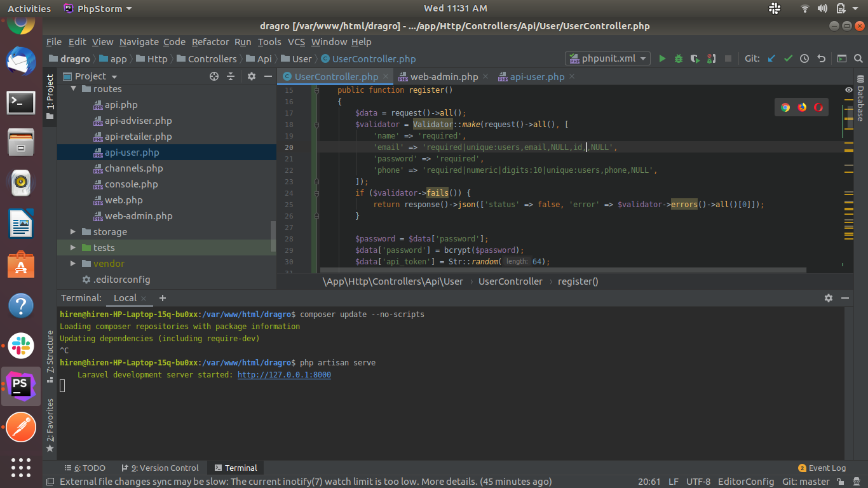Open in Firefox browser from editor popup
Screen dimensions: 868x488
pyautogui.click(x=802, y=107)
